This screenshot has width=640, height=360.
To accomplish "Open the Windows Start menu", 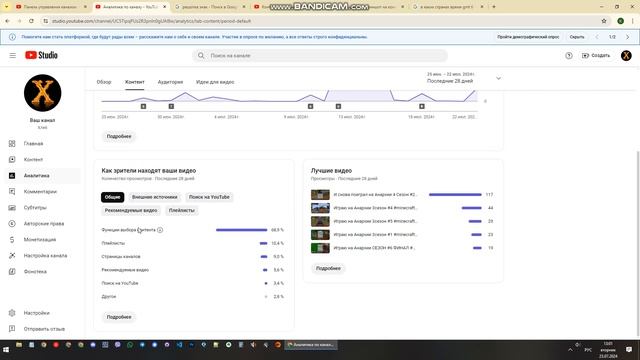I will pyautogui.click(x=6, y=350).
